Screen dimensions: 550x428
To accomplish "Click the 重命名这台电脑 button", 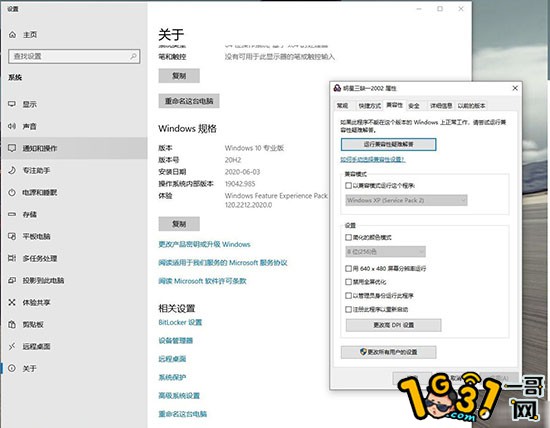I will tap(189, 101).
